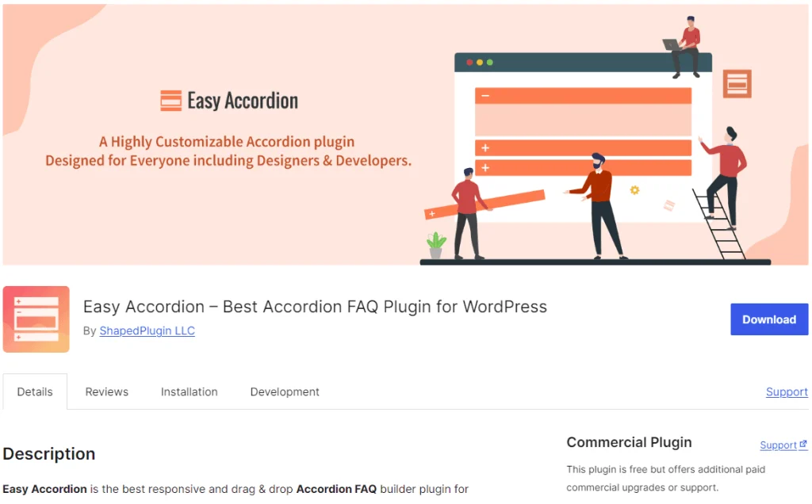Click the Support link under Commercial Plugin
The width and height of the screenshot is (812, 504).
pos(777,445)
